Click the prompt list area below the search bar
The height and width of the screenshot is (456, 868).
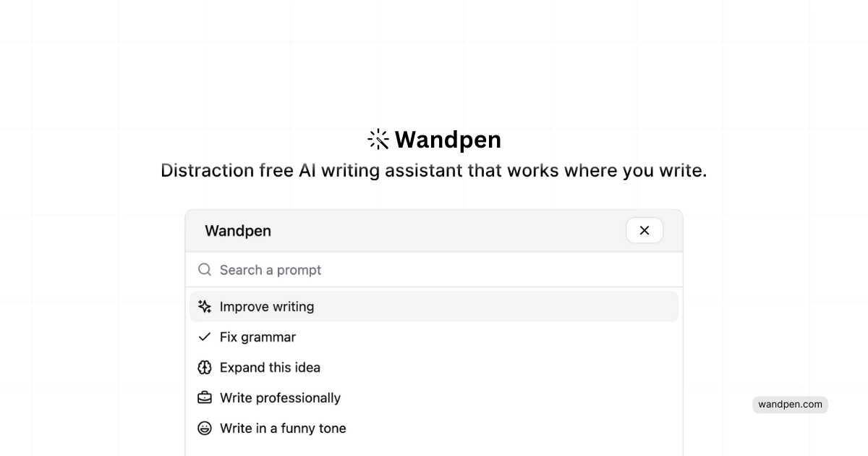(434, 367)
